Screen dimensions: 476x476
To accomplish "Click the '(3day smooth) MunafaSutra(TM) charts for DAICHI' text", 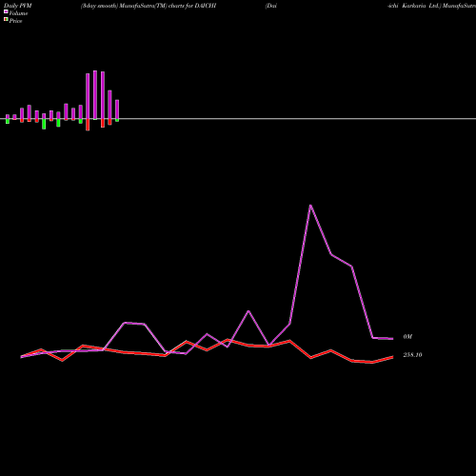I will click(149, 6).
